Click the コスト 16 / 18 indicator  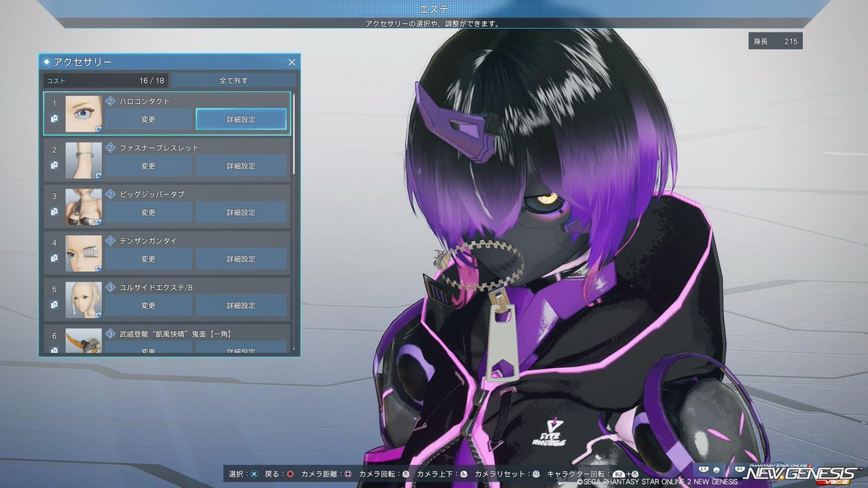coord(106,80)
